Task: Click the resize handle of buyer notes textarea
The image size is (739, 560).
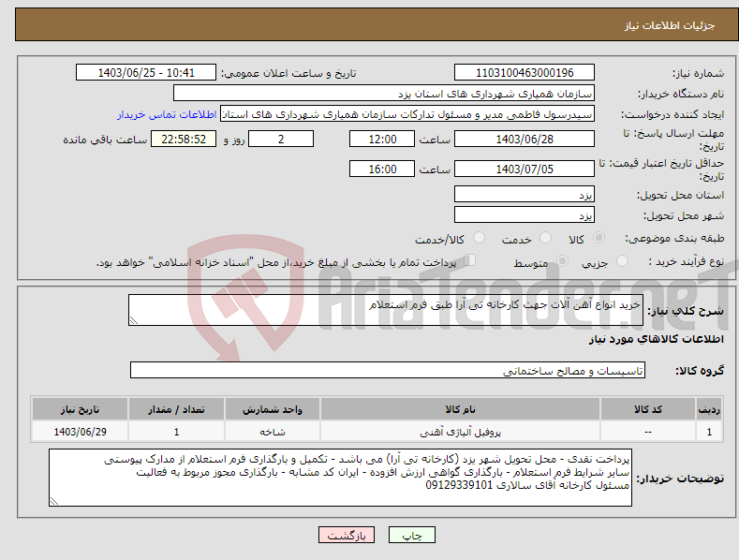Action: 54,501
